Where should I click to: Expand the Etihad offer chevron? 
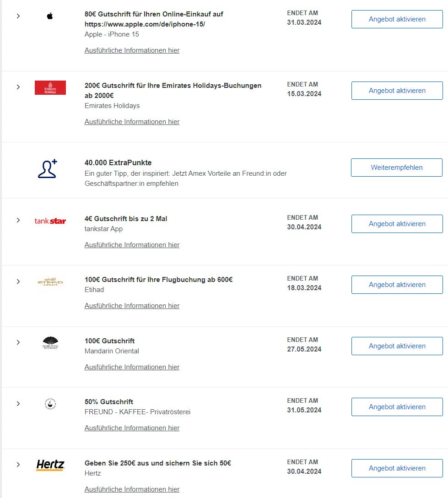[18, 281]
